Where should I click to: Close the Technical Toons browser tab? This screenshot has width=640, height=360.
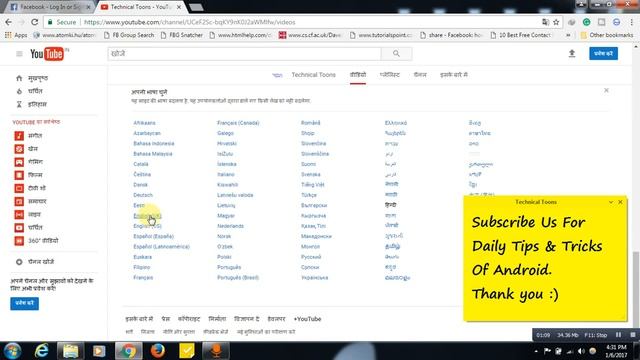[x=179, y=7]
